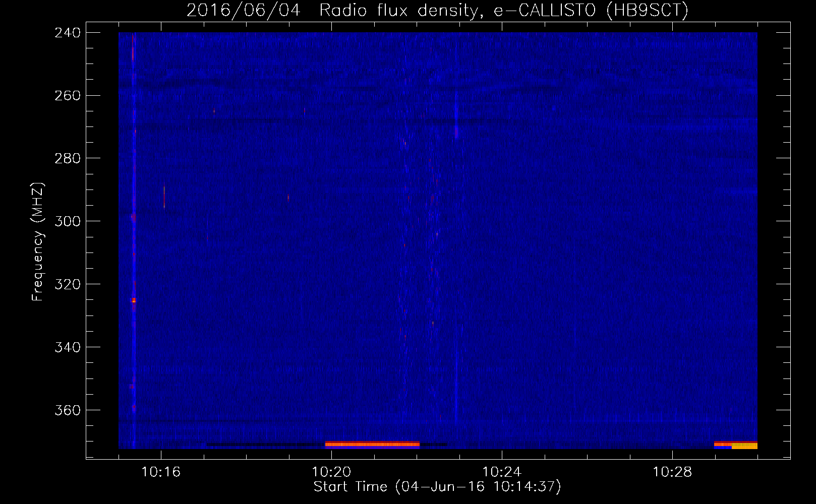Click the 10:24 time tick label
Viewport: 816px width, 504px height.
click(x=502, y=472)
